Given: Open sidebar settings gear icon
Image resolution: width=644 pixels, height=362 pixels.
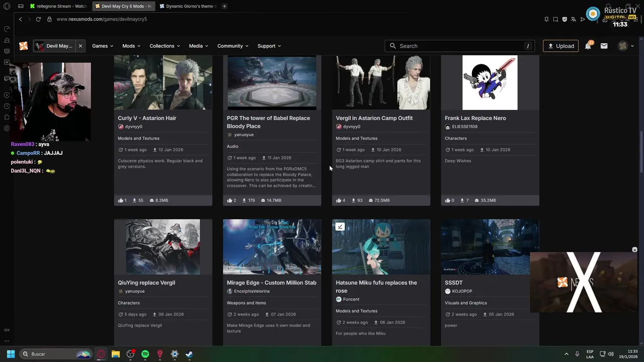Looking at the screenshot, I should tap(7, 128).
